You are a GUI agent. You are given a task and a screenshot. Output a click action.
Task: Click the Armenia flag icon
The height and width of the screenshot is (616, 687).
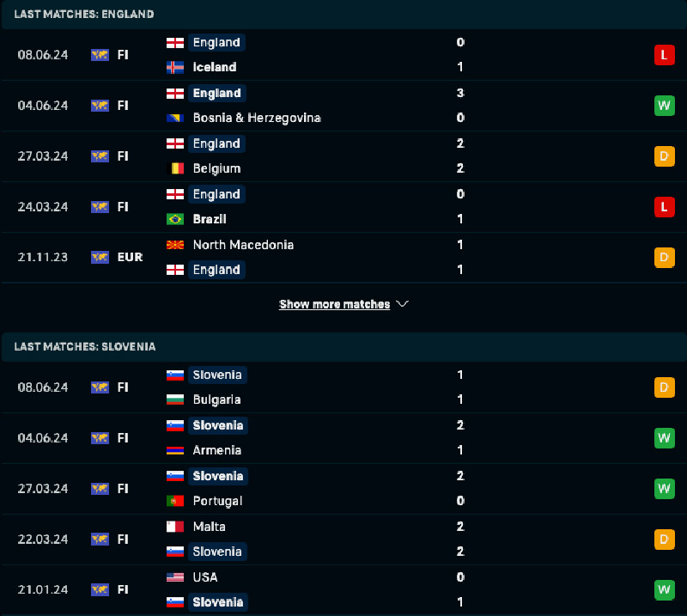click(x=175, y=450)
